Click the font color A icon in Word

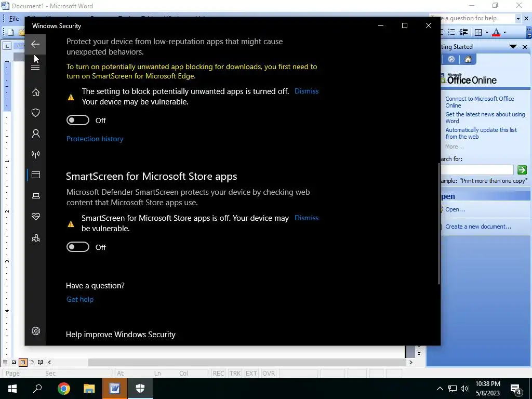point(496,32)
